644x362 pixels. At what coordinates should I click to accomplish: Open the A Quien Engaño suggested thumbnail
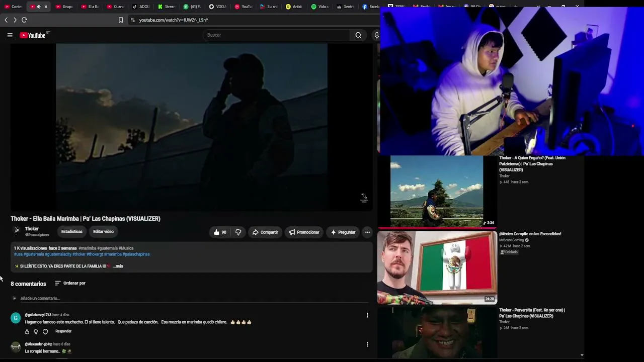437,191
